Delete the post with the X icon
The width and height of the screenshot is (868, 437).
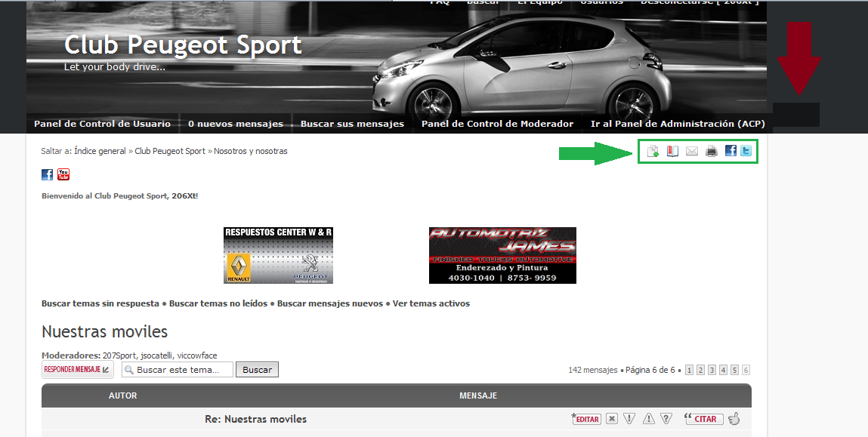pyautogui.click(x=612, y=419)
